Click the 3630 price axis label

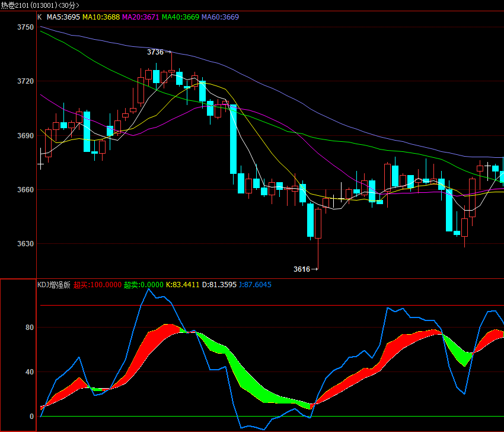(x=25, y=244)
